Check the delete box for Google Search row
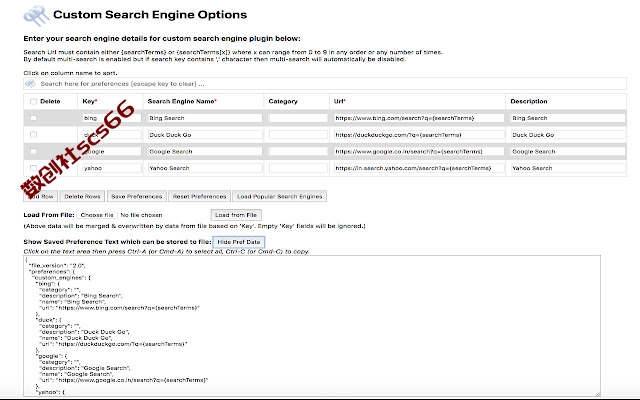640x400 pixels. click(33, 151)
